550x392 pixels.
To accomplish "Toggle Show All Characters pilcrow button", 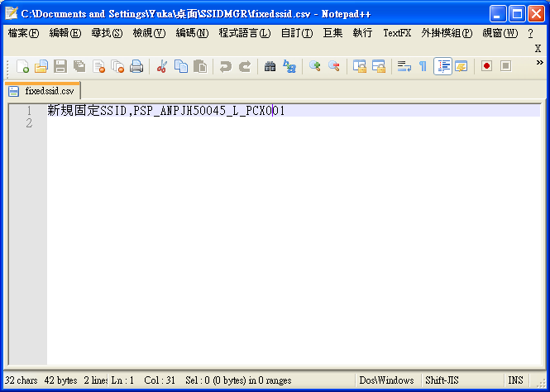I will [423, 66].
